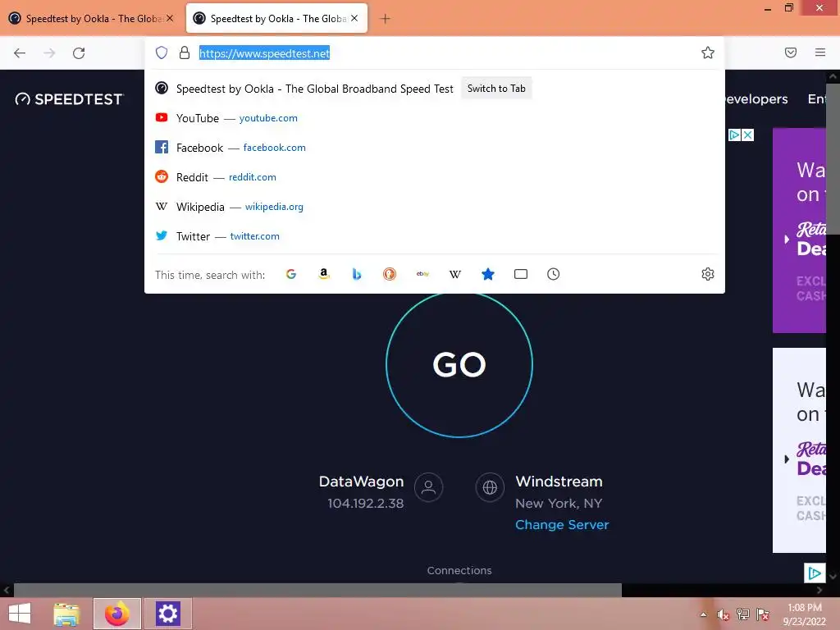Image resolution: width=840 pixels, height=630 pixels.
Task: Select Twitter suggestion
Action: pyautogui.click(x=435, y=235)
